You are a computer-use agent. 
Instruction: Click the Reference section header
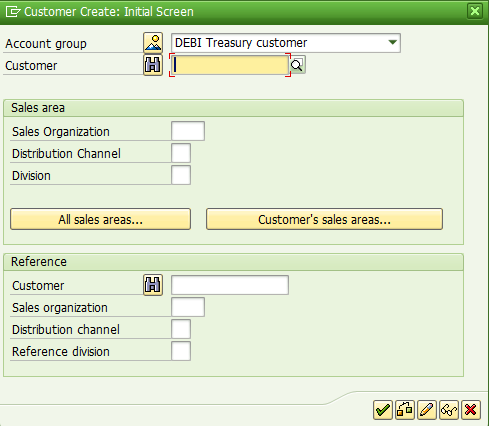coord(233,262)
